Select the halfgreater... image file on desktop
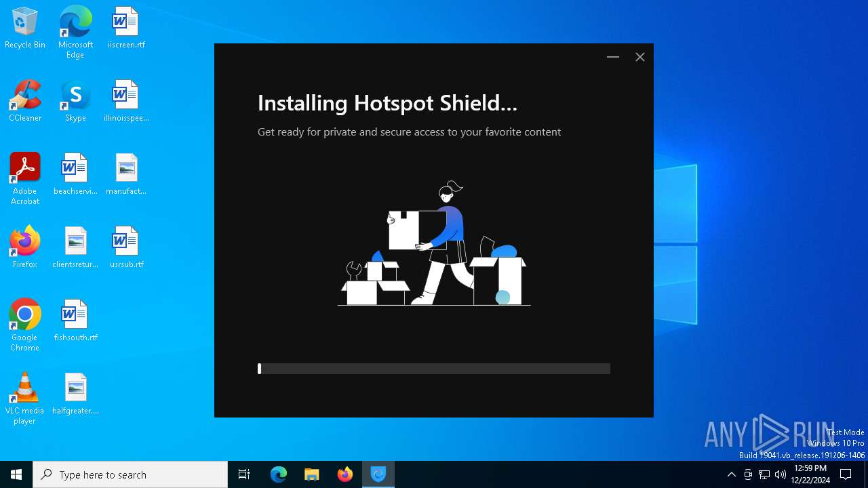868x488 pixels. click(75, 394)
